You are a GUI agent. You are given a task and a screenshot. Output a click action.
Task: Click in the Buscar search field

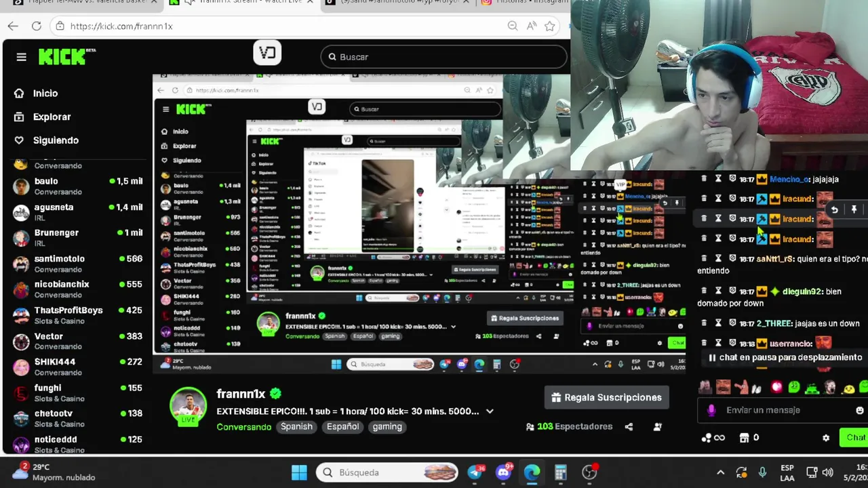coord(444,57)
